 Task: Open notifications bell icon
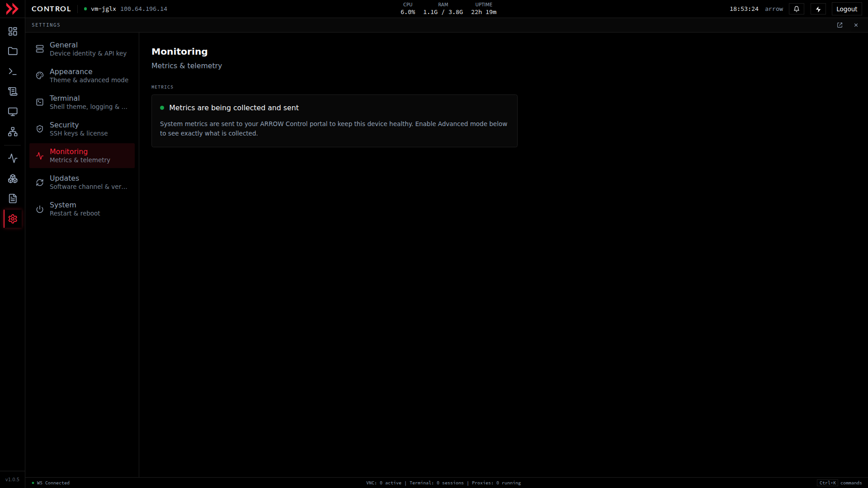point(797,9)
